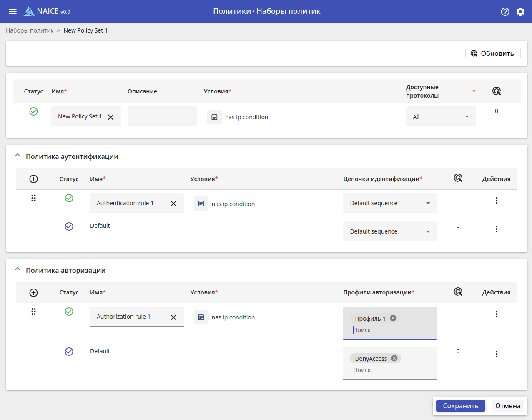Open the available protocols 'All' dropdown
This screenshot has width=532, height=420.
coord(440,117)
